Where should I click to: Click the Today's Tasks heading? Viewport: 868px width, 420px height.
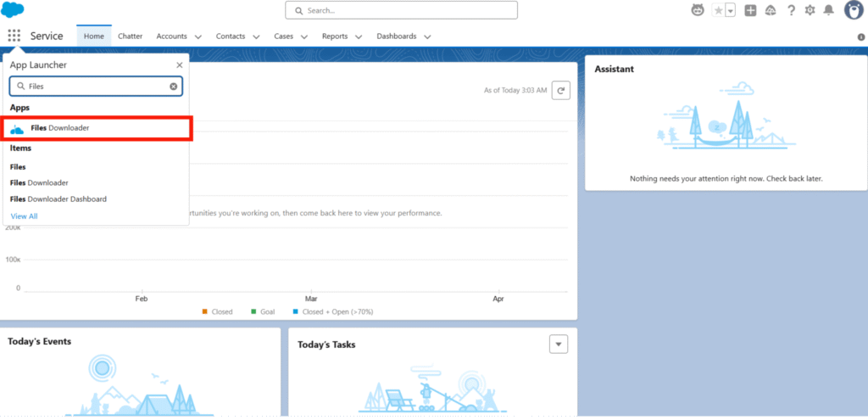click(x=326, y=344)
